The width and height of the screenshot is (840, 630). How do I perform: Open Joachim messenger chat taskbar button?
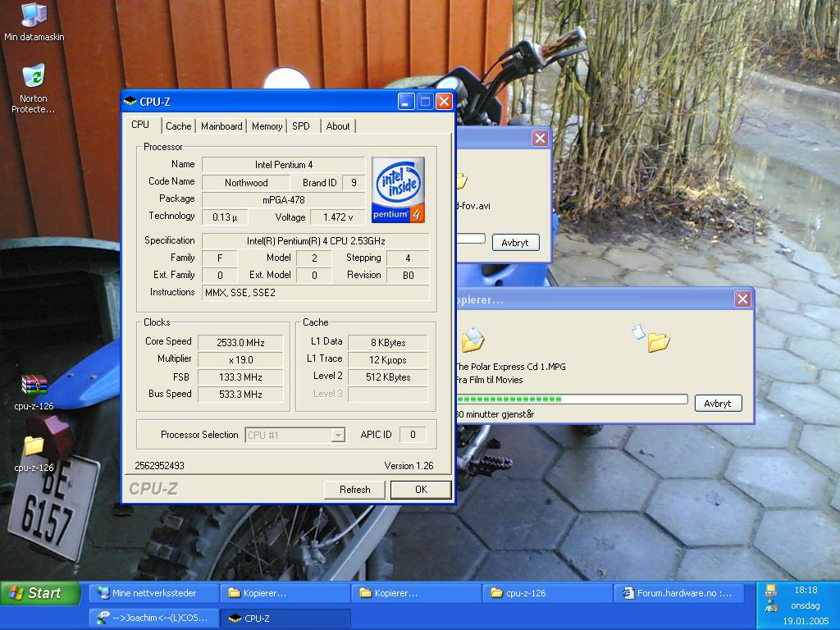pyautogui.click(x=153, y=618)
